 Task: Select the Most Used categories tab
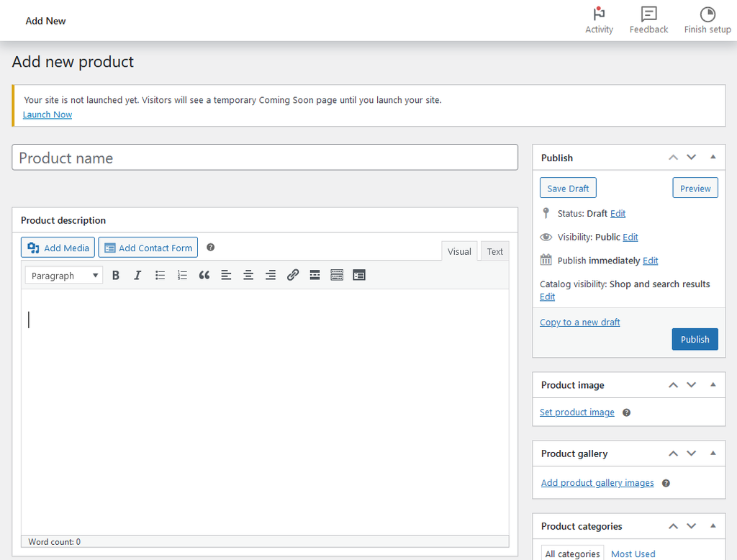point(633,554)
